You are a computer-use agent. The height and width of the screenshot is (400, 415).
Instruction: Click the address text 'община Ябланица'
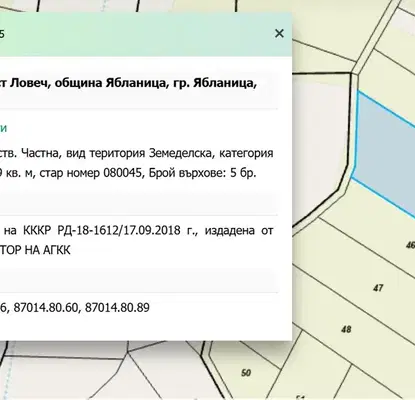(x=110, y=83)
